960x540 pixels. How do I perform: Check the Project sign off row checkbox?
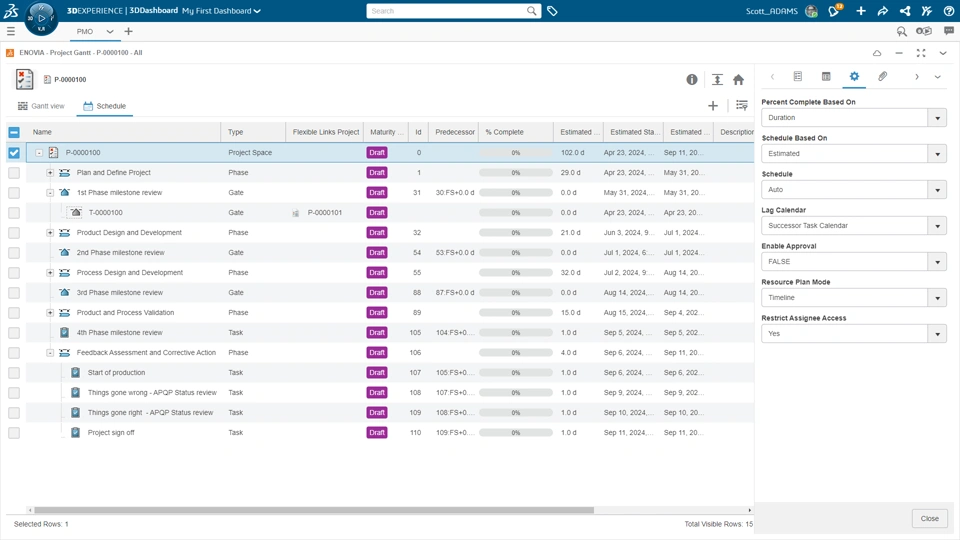(14, 433)
